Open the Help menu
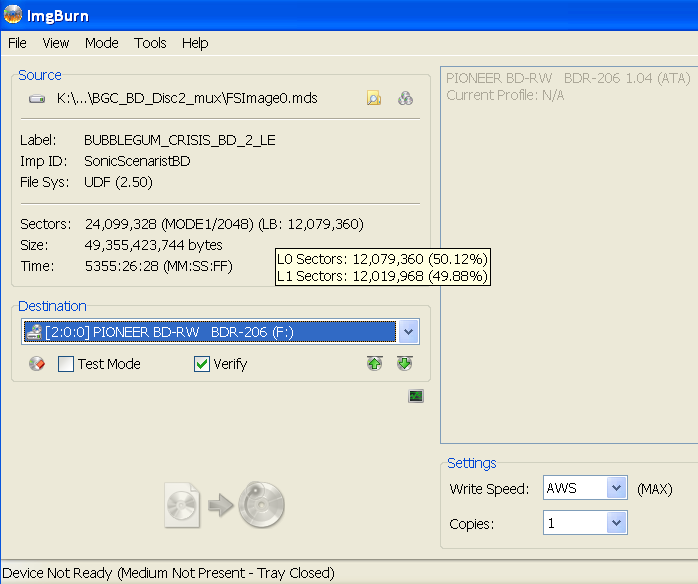The width and height of the screenshot is (698, 584). [195, 43]
